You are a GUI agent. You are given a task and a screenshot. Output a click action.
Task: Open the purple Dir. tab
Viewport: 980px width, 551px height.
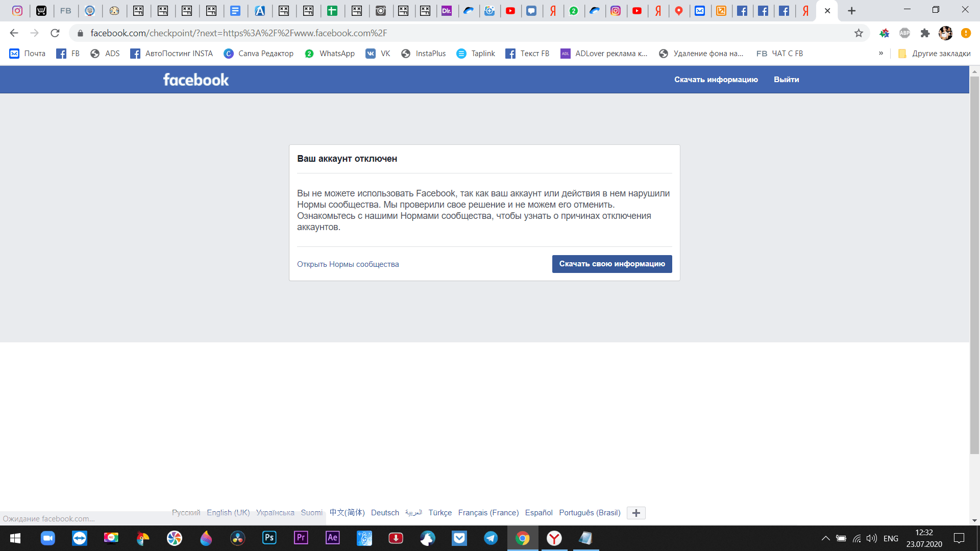(x=447, y=11)
